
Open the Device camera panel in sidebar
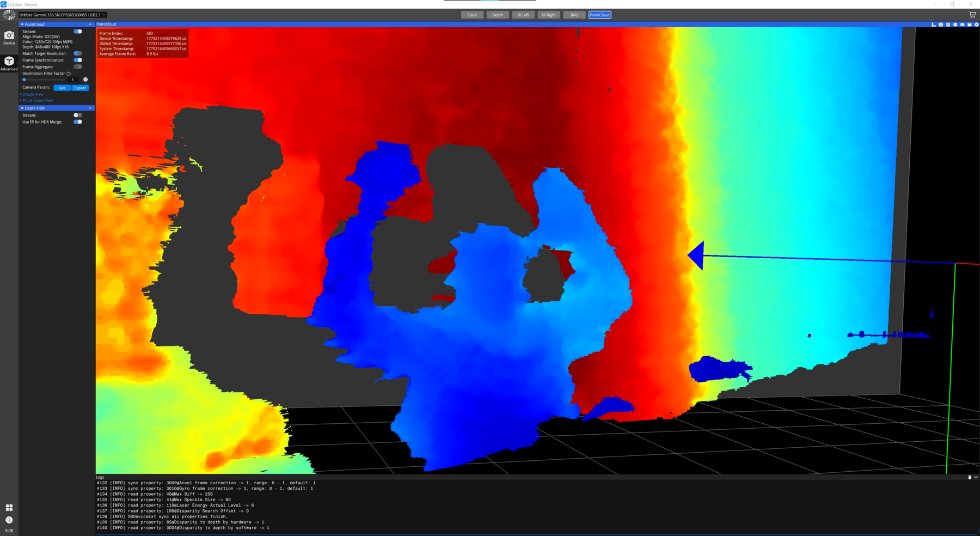coord(9,38)
